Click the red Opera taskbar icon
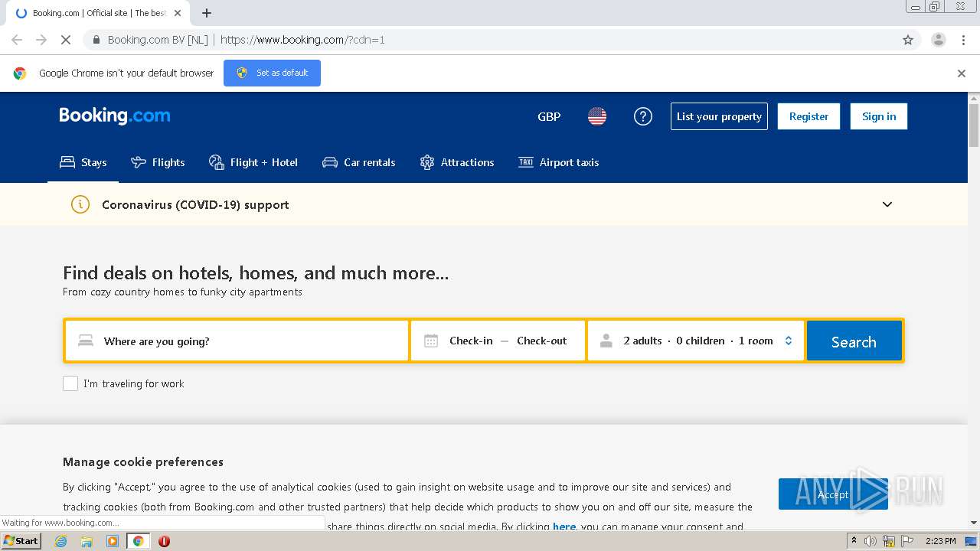This screenshot has width=980, height=551. pyautogui.click(x=164, y=541)
